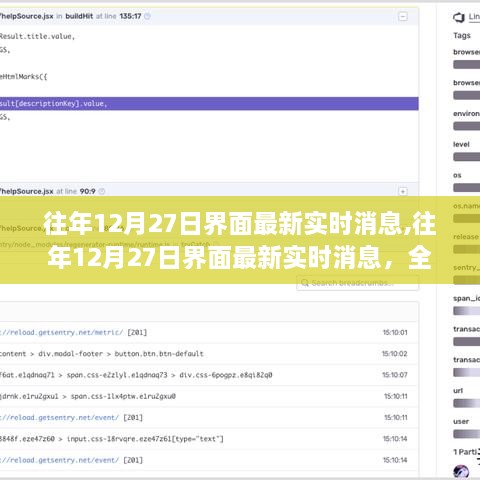Click the code line containing eHtmlMarks({
480x480 pixels.
(x=24, y=77)
